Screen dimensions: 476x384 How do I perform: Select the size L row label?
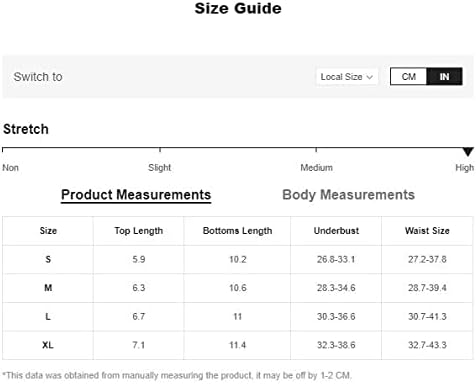[x=48, y=316]
